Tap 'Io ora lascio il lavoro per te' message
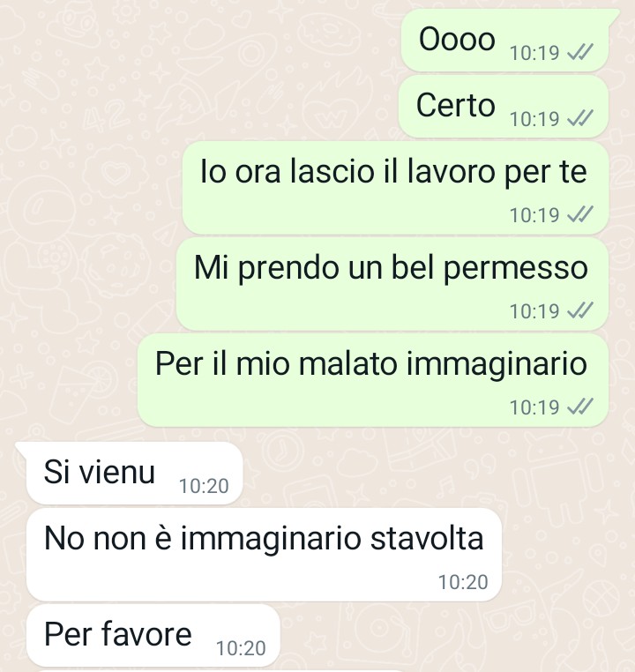The height and width of the screenshot is (672, 635). (395, 188)
